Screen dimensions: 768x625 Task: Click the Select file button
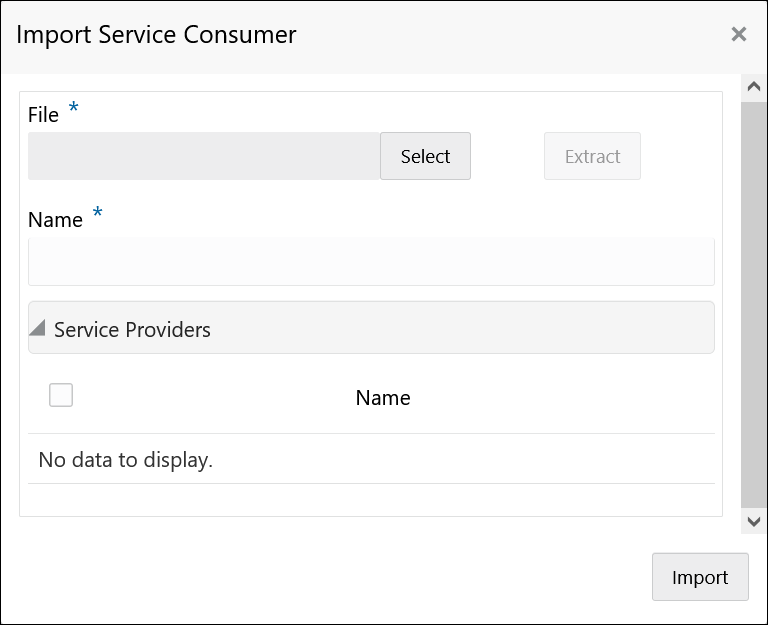tap(425, 157)
